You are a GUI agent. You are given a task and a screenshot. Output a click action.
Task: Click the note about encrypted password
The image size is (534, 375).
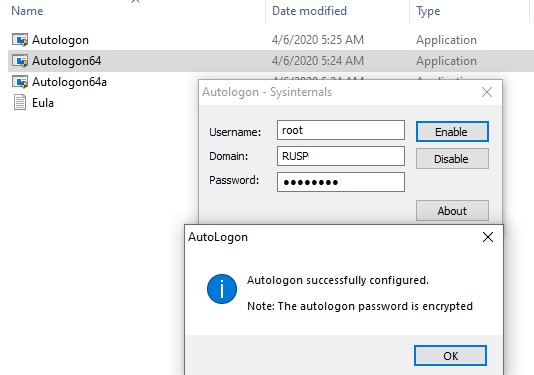360,306
